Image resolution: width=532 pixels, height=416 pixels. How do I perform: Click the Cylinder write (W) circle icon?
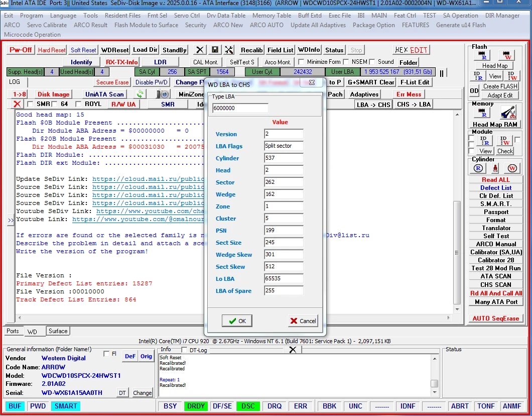click(512, 168)
